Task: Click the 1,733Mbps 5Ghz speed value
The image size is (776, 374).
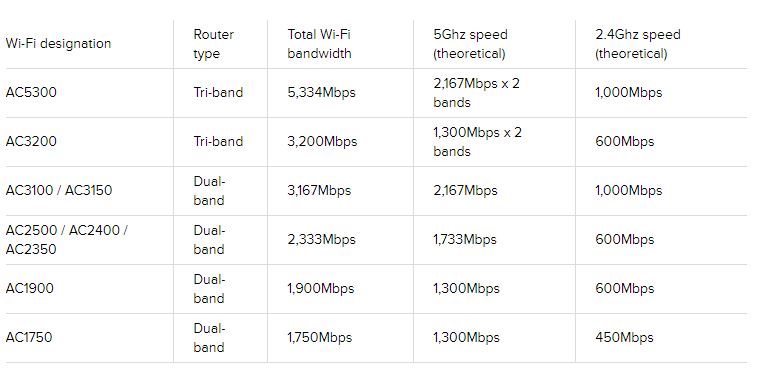Action: 465,239
